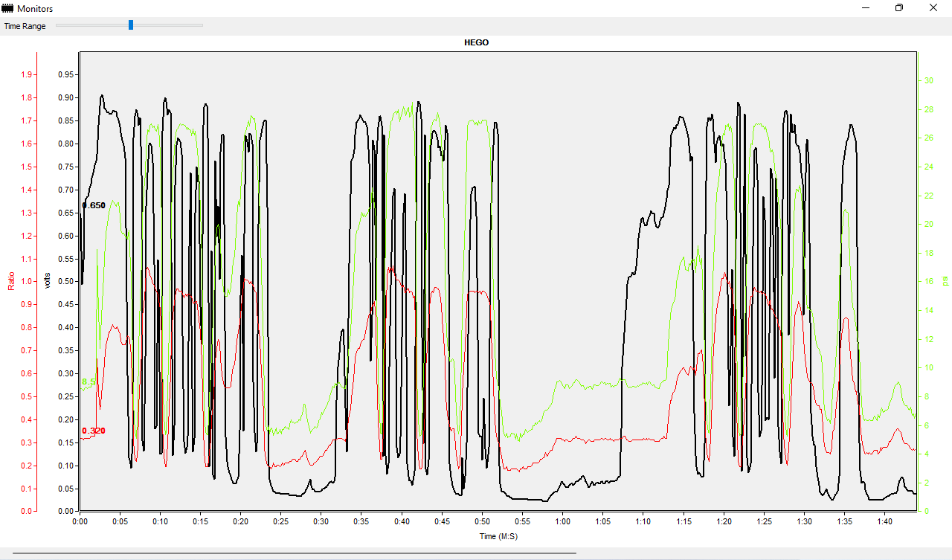Click the 1:40 mark on time axis

tap(884, 523)
